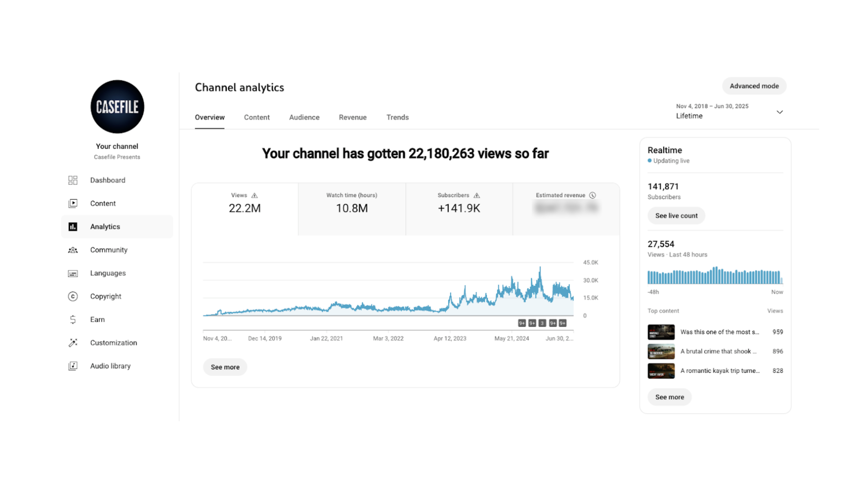Click the Languages subtitles icon

pyautogui.click(x=73, y=273)
